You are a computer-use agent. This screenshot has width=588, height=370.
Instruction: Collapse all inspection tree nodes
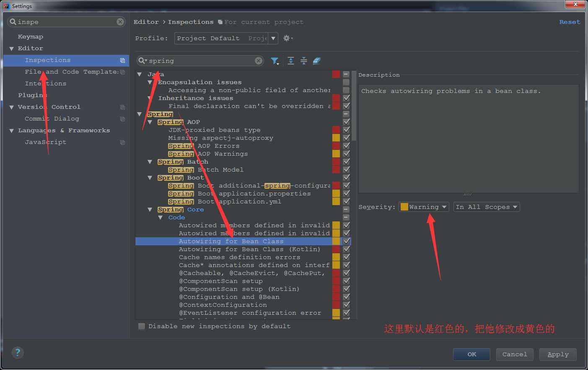pyautogui.click(x=304, y=61)
